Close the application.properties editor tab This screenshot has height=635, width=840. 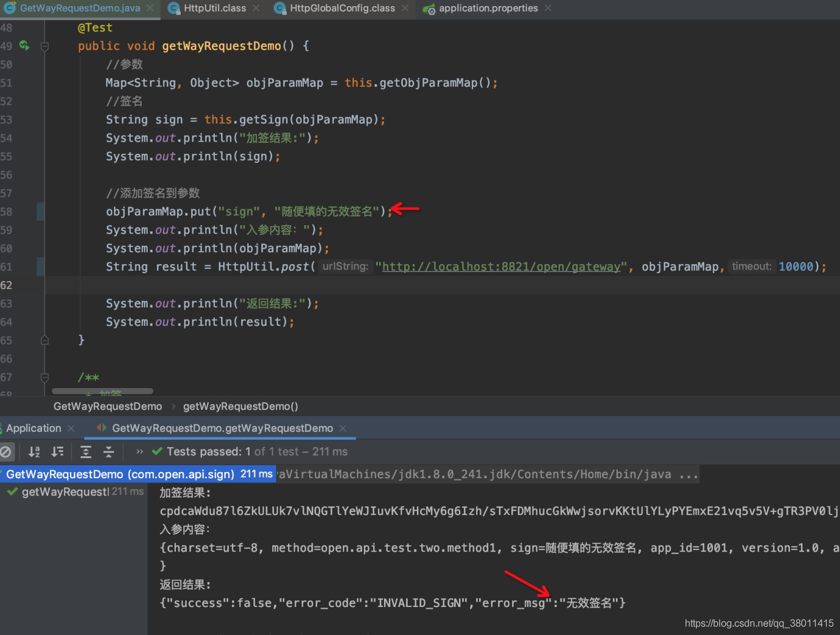tap(548, 8)
